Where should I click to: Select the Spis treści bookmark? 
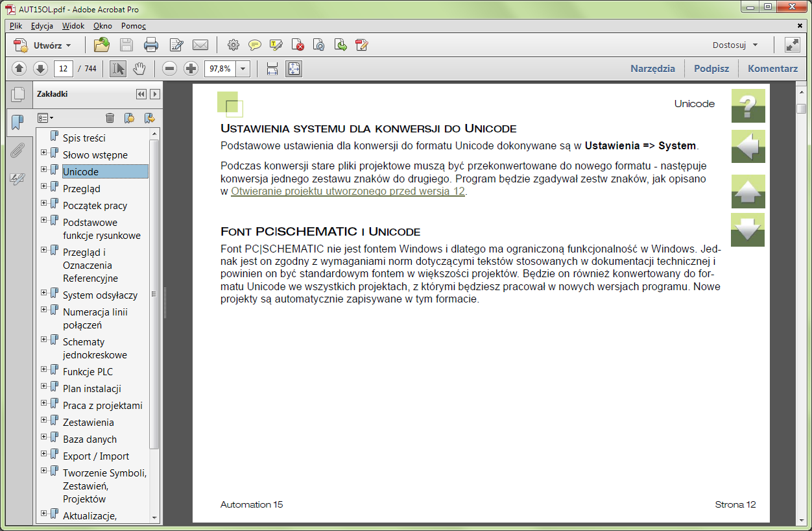click(x=84, y=138)
